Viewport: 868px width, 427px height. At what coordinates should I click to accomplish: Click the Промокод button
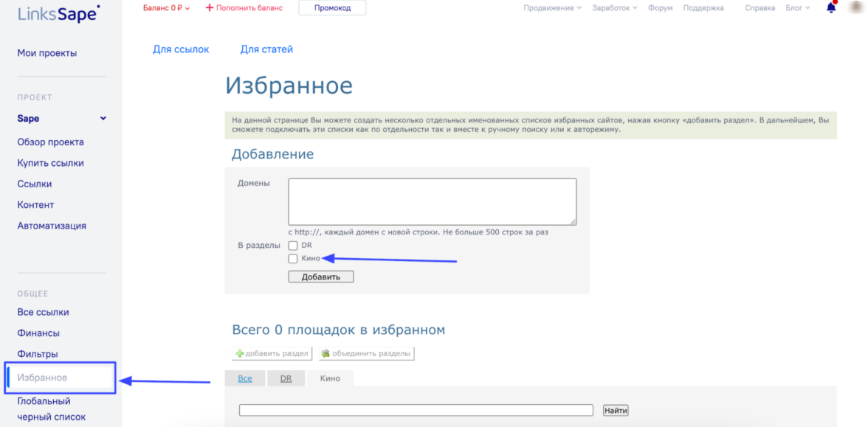332,7
